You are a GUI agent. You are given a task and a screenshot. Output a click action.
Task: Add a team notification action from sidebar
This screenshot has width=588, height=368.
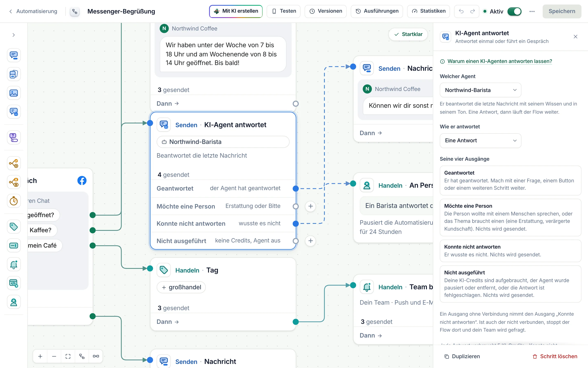[14, 265]
